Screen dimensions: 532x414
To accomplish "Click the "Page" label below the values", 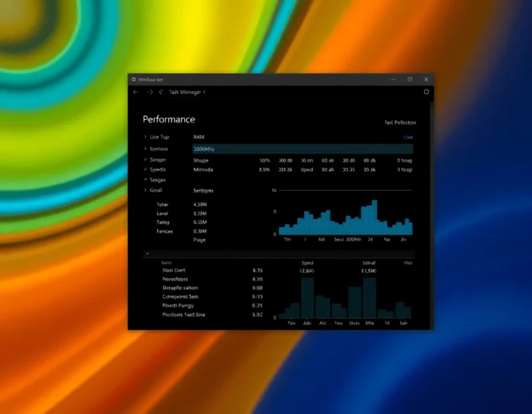I will (200, 240).
